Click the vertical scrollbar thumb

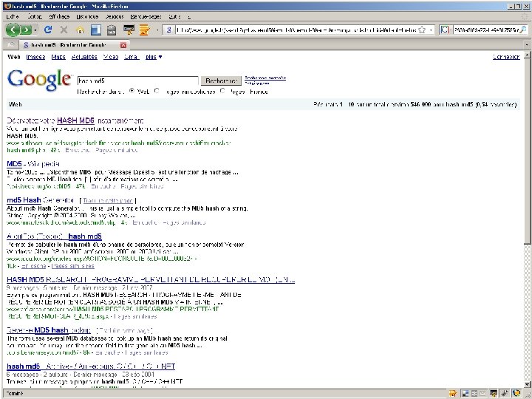pos(528,151)
